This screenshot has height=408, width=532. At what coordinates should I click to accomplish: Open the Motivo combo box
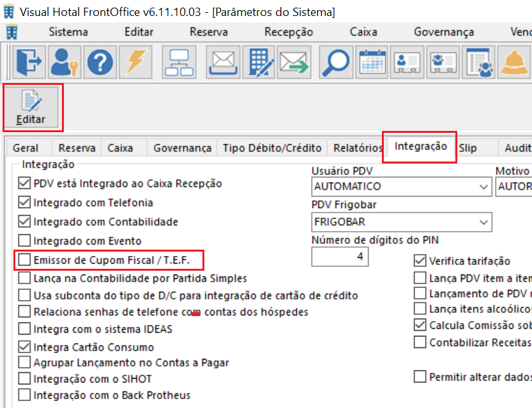coord(513,186)
